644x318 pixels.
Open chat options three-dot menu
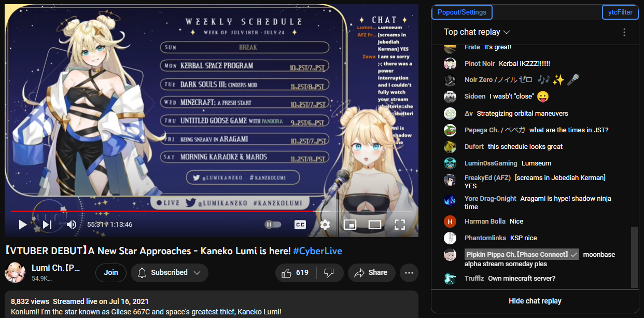pos(624,32)
